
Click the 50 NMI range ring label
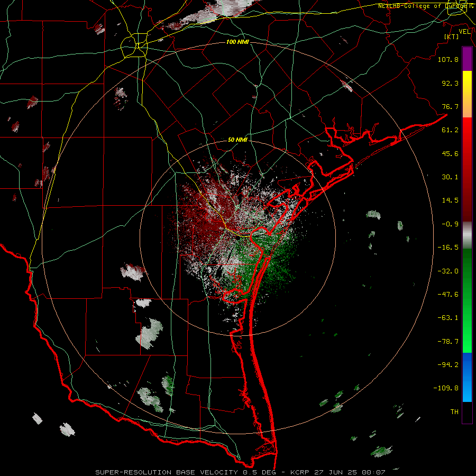[237, 140]
